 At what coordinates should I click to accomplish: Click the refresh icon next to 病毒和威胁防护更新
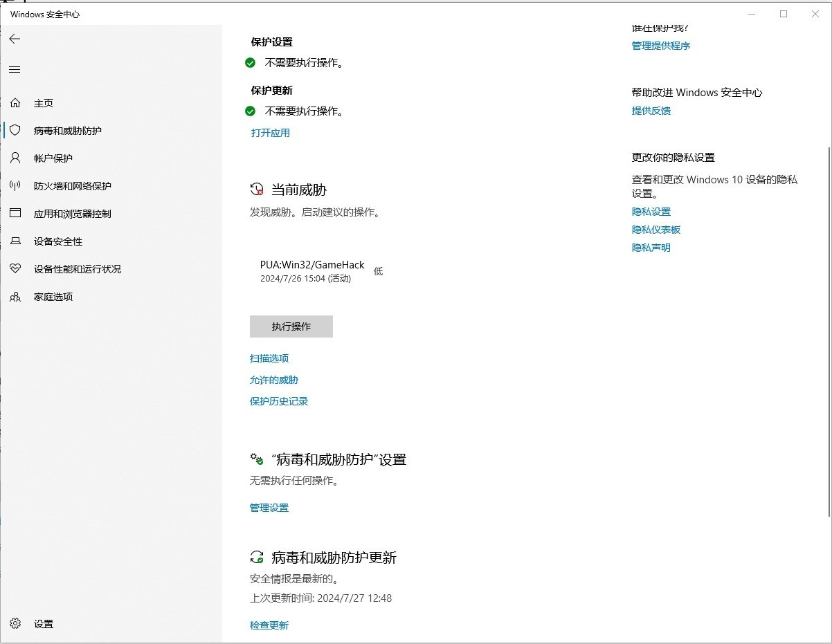(257, 558)
